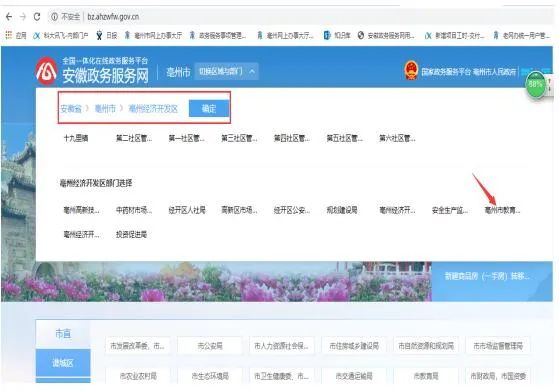Click the red Anhui government logo
Viewport: 559px width, 391px height.
coord(46,71)
